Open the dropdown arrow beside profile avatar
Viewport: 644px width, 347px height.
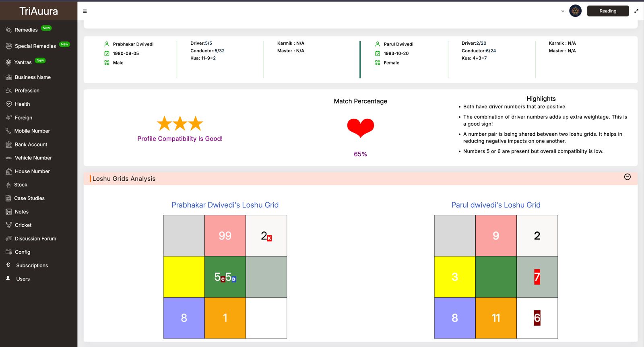563,11
